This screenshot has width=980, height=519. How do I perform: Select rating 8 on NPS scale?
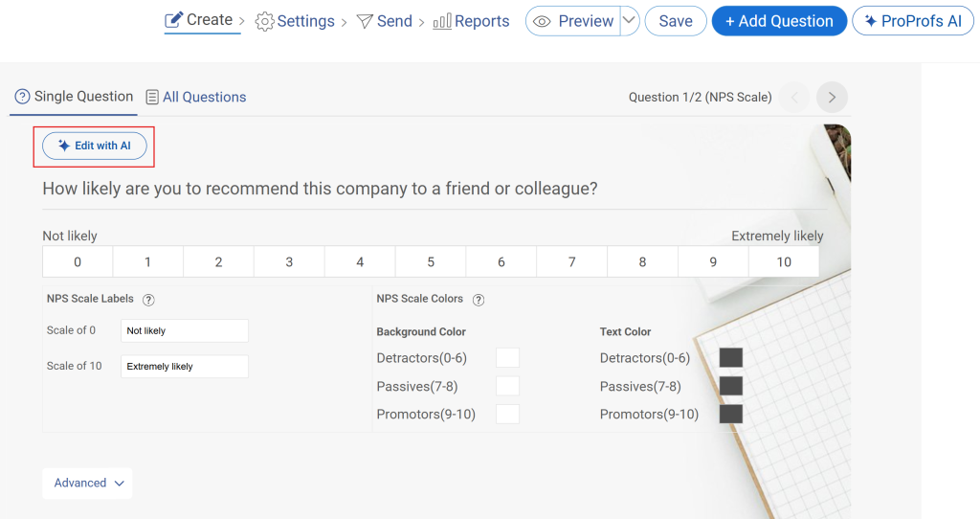[642, 262]
